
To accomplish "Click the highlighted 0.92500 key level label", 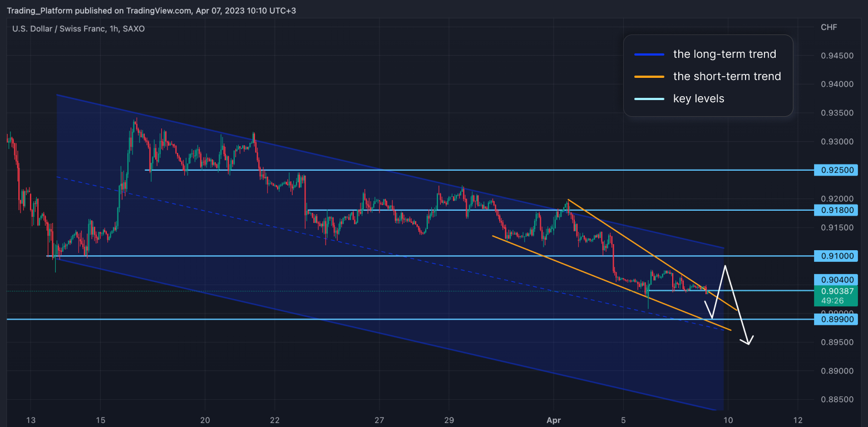I will 836,170.
